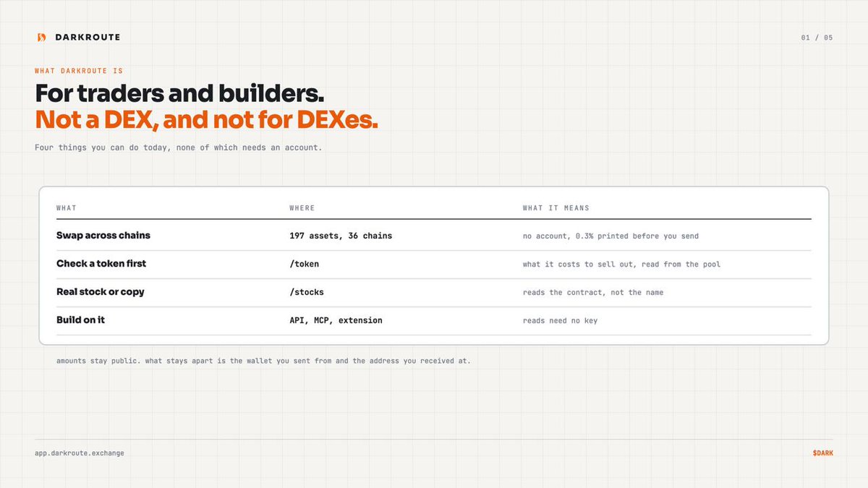Click the WHERE column header
Viewport: 868px width, 488px height.
coord(302,208)
